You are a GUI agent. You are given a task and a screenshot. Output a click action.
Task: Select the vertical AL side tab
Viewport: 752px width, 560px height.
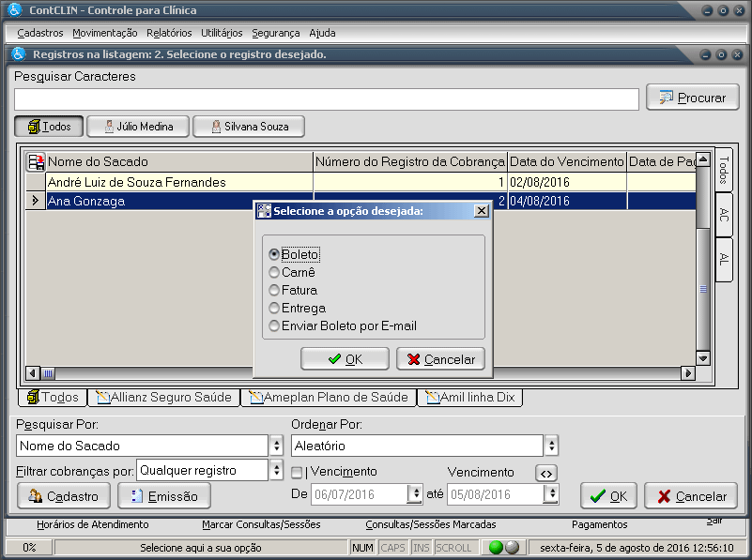click(x=724, y=260)
